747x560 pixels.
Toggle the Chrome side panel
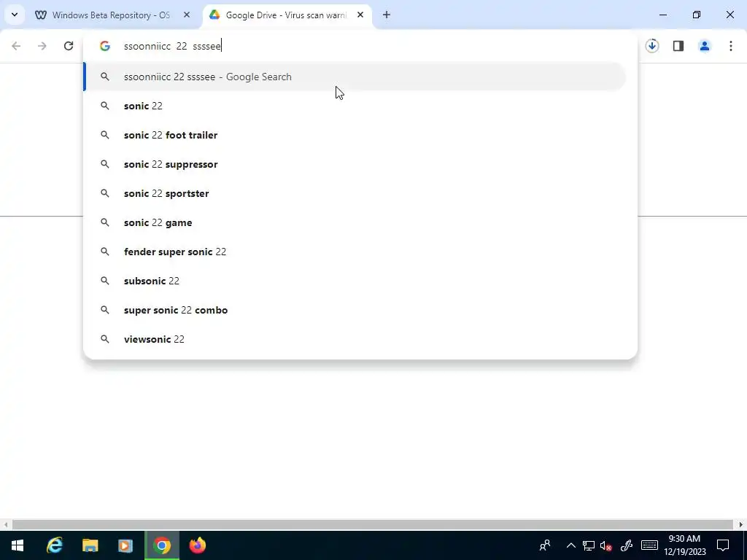point(678,46)
